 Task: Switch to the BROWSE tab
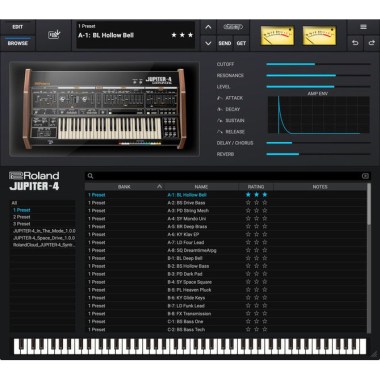coord(18,43)
